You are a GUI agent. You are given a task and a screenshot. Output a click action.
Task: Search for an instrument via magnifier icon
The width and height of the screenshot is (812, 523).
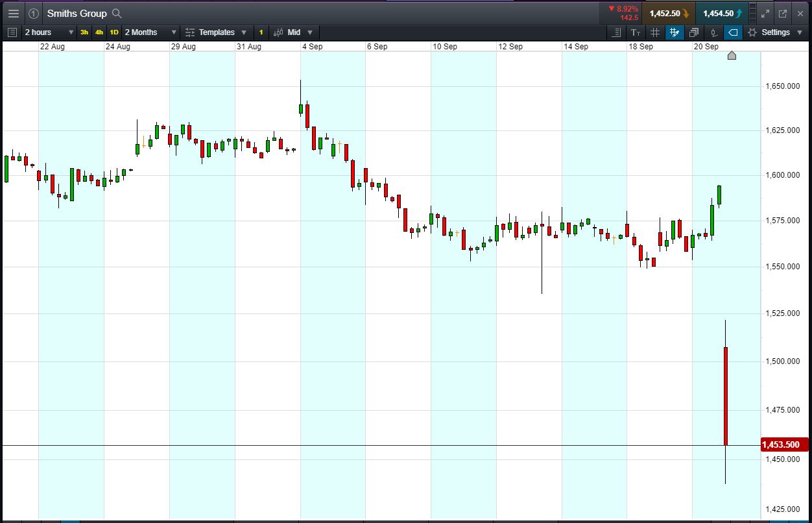117,13
